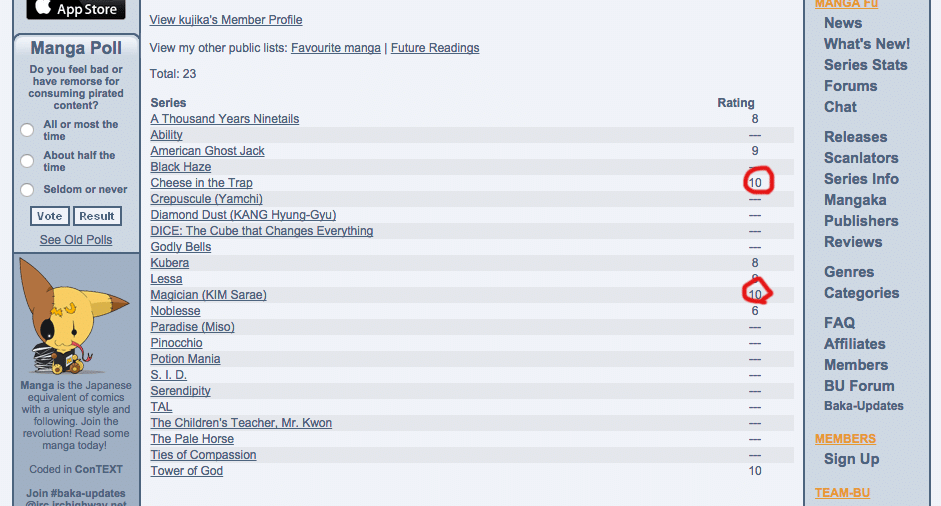This screenshot has height=506, width=941.
Task: Open the Forums menu item
Action: tap(850, 86)
